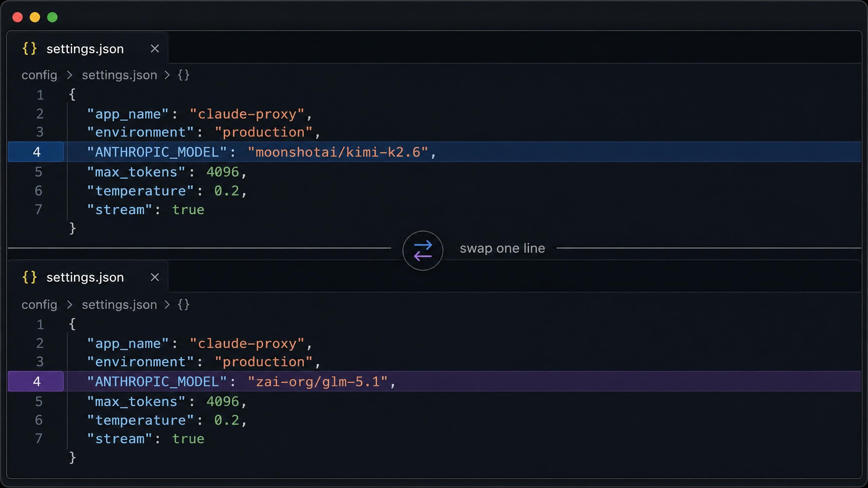The image size is (868, 488).
Task: Click "max_tokens" key in bottom editor
Action: (136, 402)
